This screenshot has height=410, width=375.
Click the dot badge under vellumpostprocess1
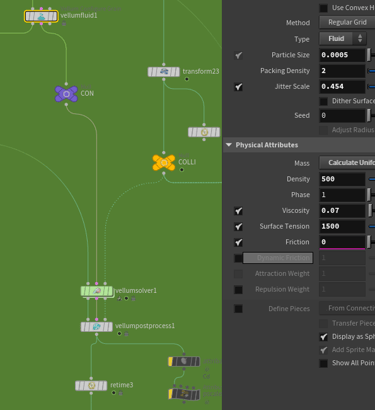tap(119, 334)
